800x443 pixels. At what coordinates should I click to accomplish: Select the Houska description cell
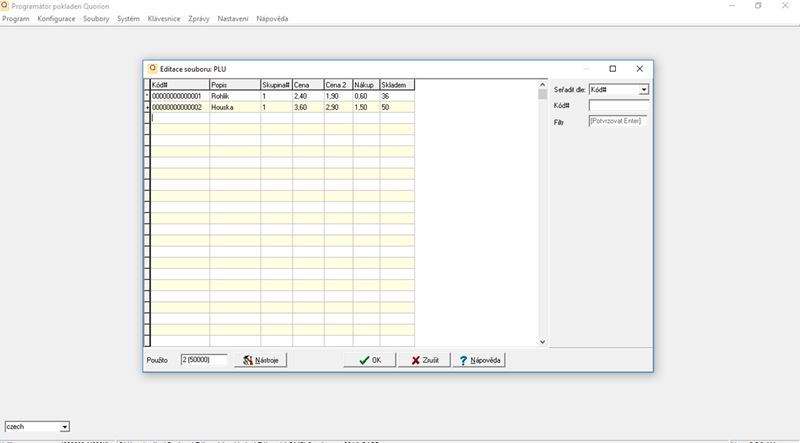pos(234,107)
